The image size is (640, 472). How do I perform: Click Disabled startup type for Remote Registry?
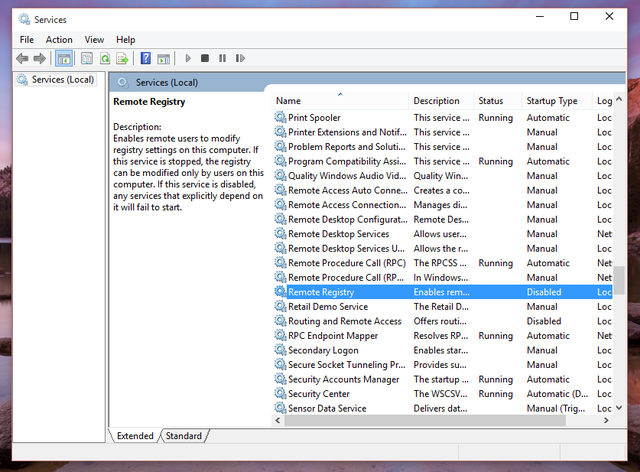544,292
